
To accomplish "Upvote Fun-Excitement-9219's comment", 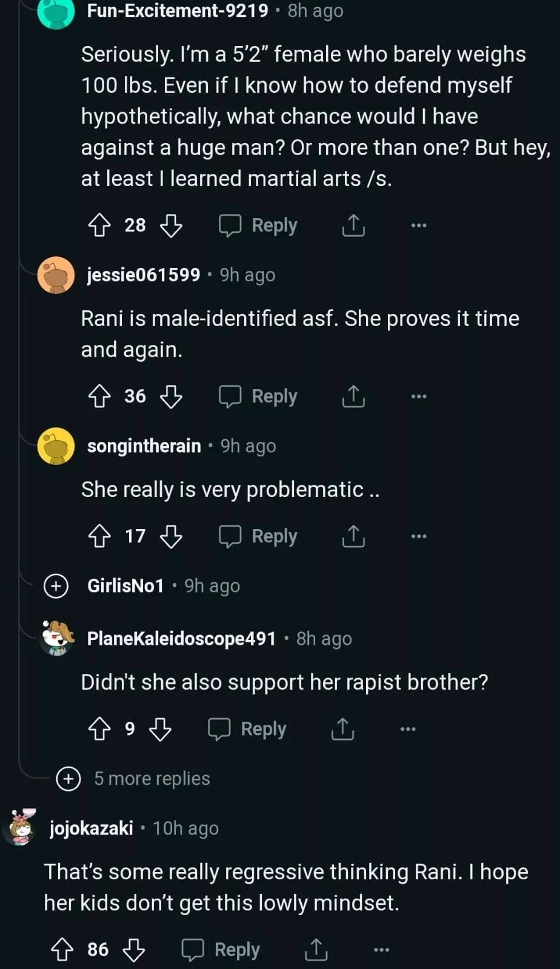I will pos(99,225).
